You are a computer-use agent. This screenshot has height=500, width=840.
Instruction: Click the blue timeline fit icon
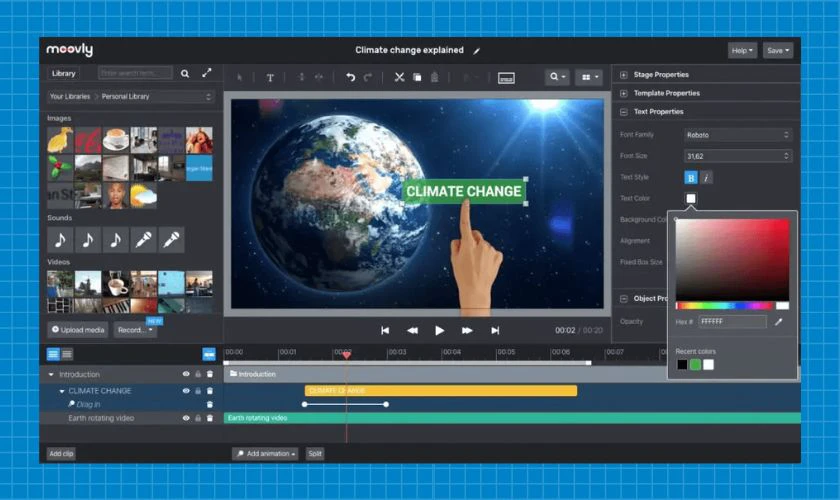coord(209,354)
